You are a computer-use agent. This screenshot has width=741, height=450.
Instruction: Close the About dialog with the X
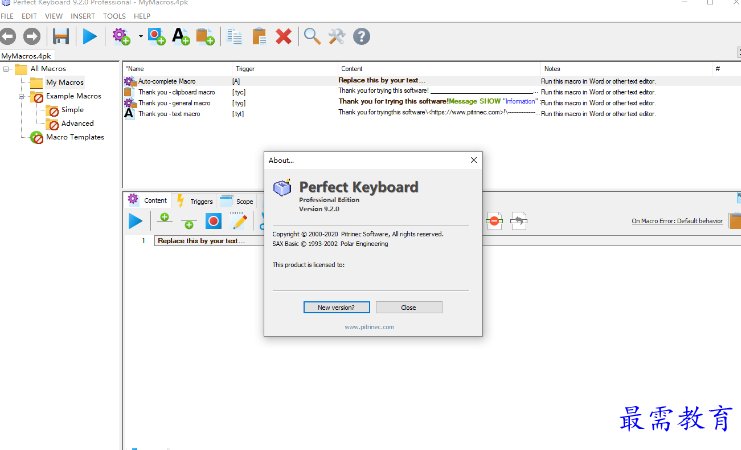[474, 160]
